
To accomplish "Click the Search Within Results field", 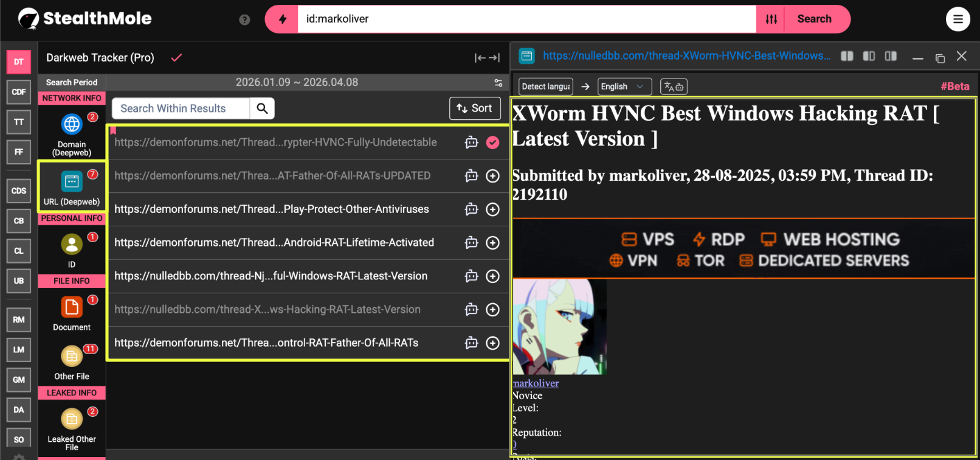I will click(x=181, y=108).
